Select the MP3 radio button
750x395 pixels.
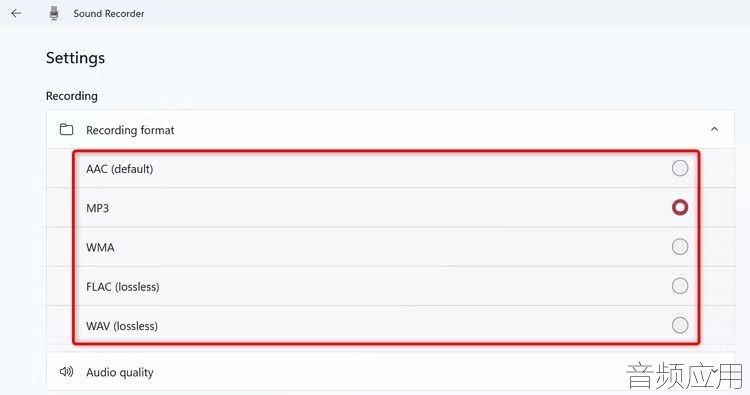click(x=680, y=208)
